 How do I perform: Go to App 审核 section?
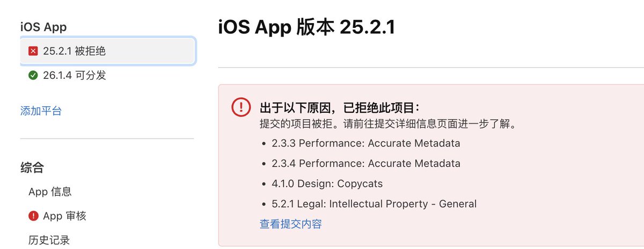click(x=64, y=216)
